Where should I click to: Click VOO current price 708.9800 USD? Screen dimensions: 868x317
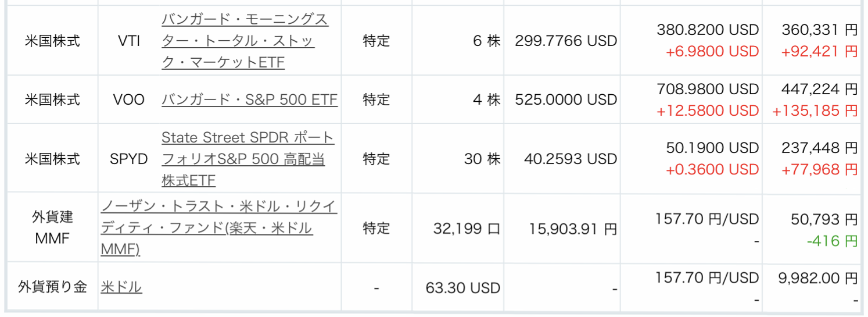coord(708,89)
